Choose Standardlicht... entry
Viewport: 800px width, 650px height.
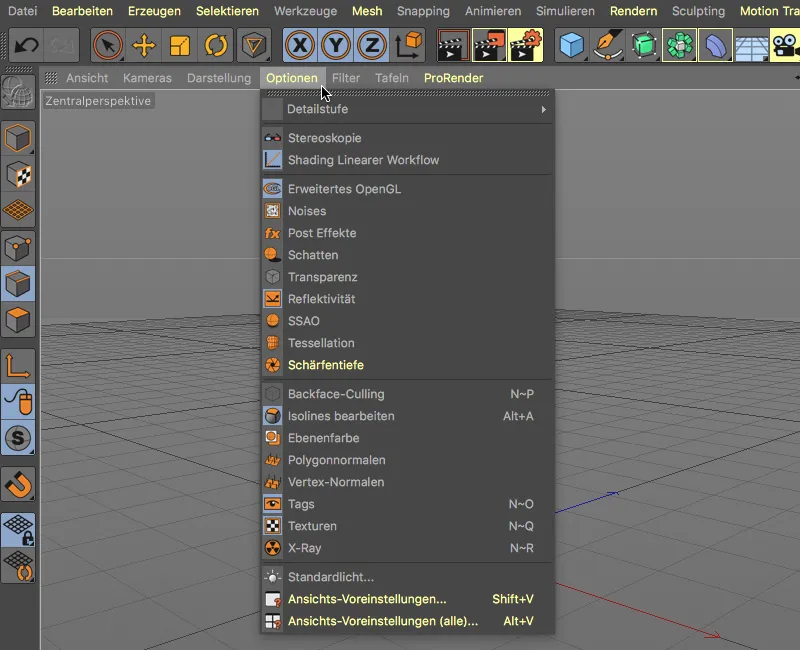(x=407, y=577)
